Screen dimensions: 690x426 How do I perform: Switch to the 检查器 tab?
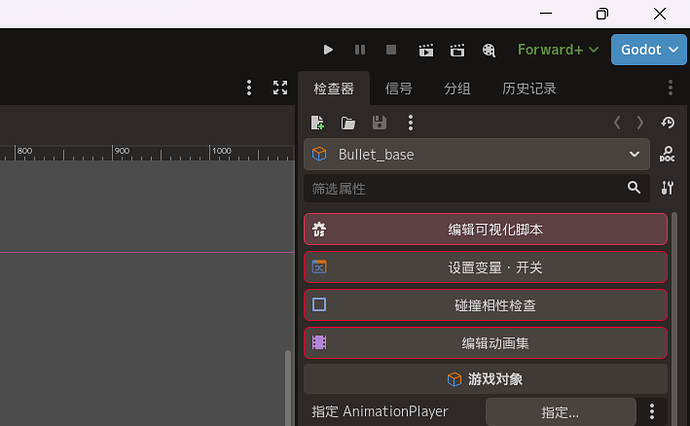334,88
